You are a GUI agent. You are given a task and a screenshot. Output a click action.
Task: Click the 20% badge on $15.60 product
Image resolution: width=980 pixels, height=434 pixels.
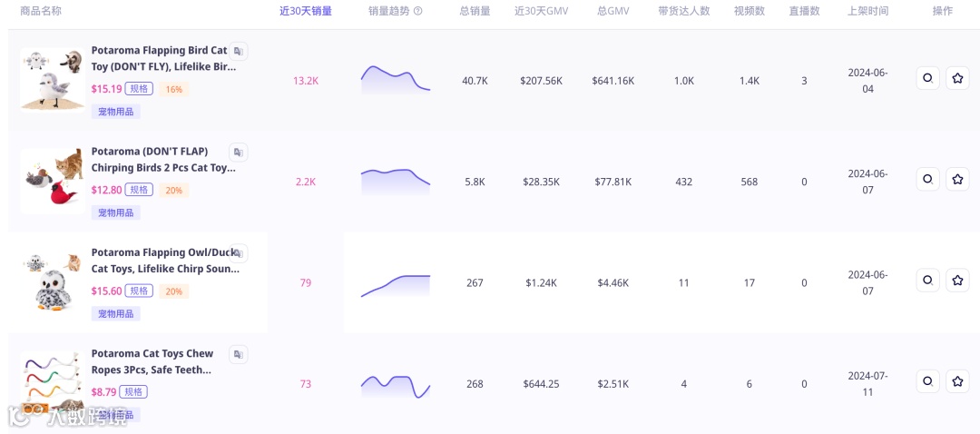173,291
